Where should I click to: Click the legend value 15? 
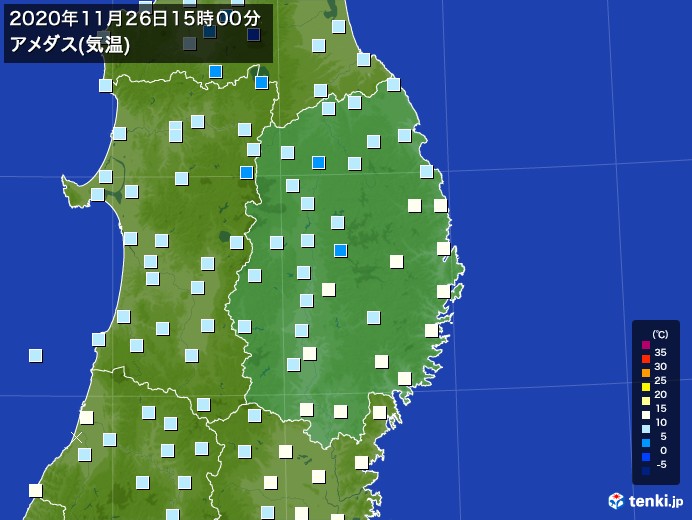(x=661, y=409)
